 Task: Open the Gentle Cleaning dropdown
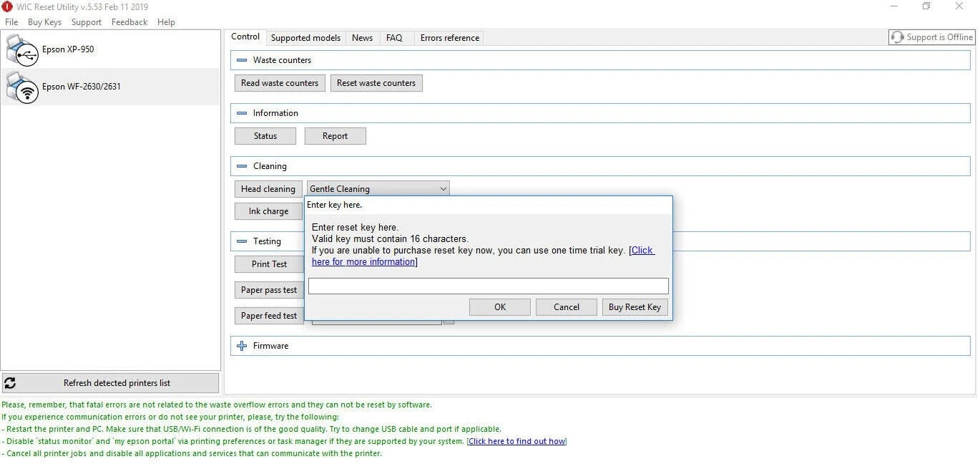tap(378, 189)
